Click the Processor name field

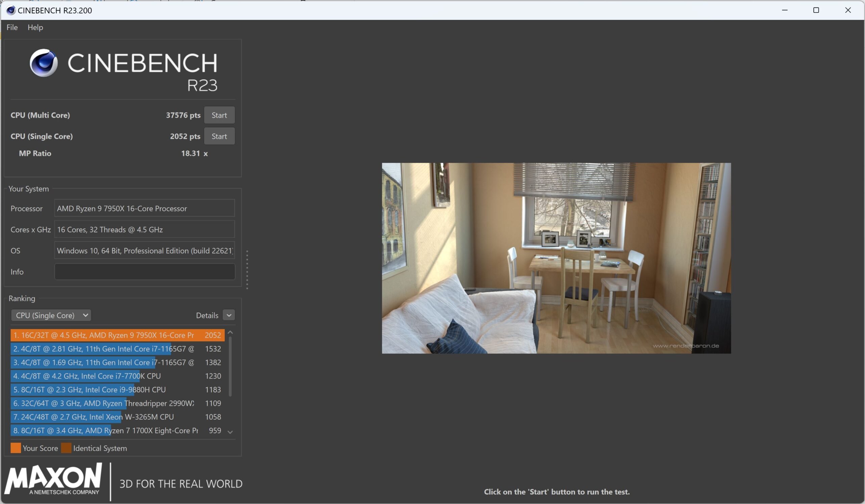click(x=145, y=208)
